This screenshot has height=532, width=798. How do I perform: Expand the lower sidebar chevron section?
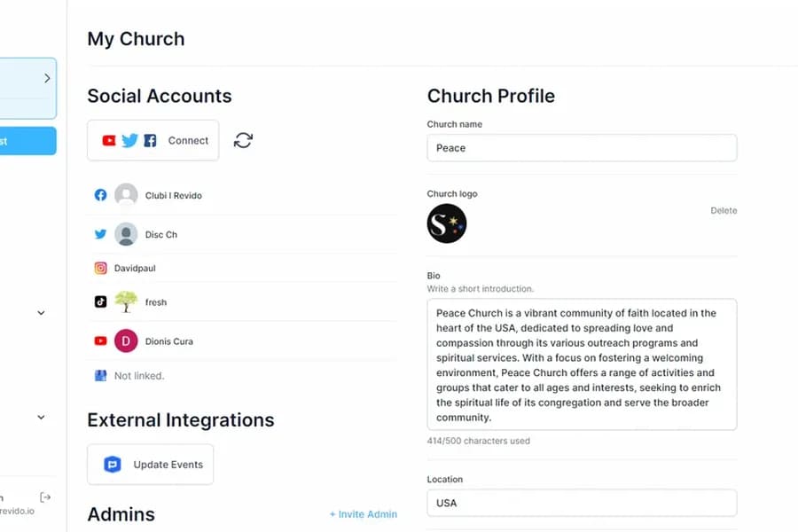pyautogui.click(x=41, y=417)
